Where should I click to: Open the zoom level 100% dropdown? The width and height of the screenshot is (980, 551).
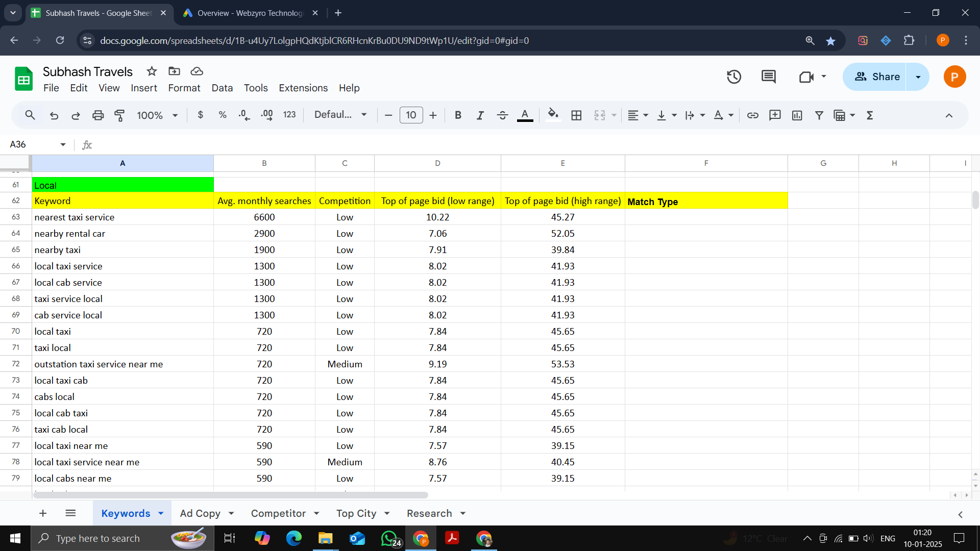pos(157,115)
